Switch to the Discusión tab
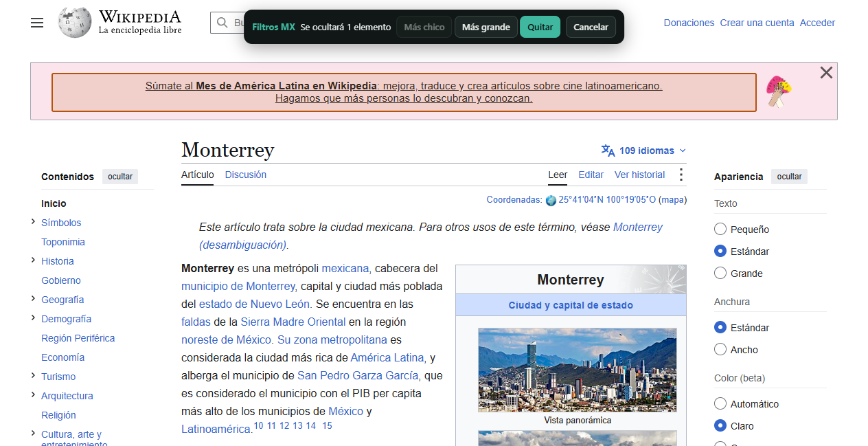This screenshot has width=868, height=446. coord(246,175)
